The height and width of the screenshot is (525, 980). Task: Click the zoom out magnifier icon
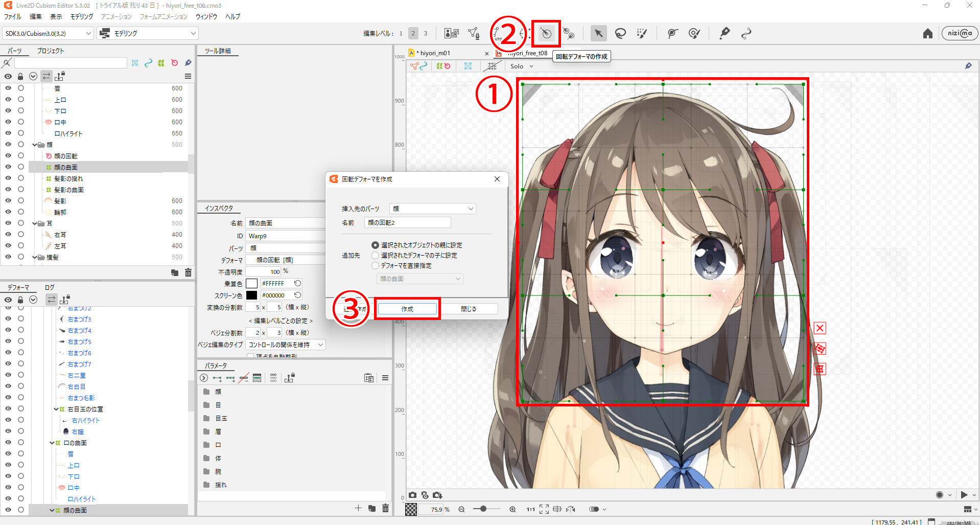point(461,509)
